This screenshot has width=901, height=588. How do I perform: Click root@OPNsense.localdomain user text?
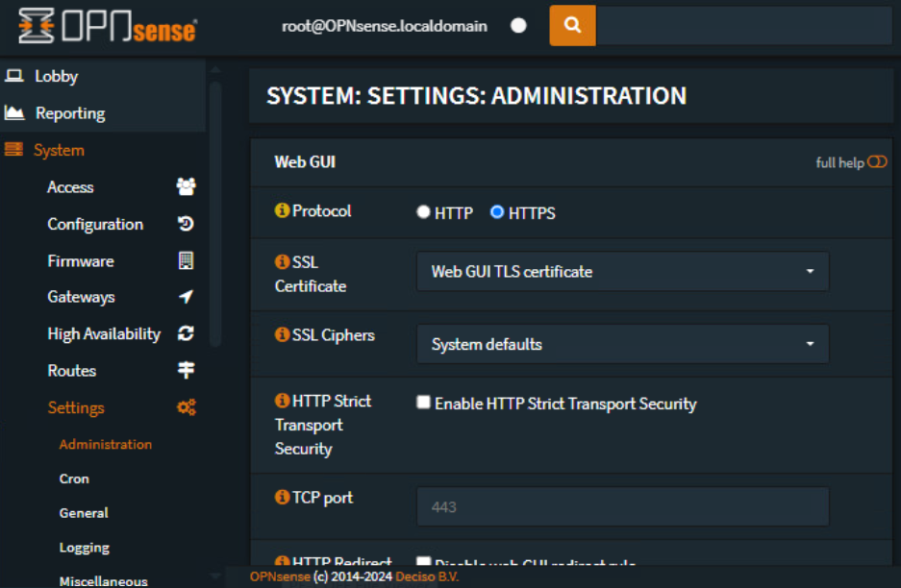tap(385, 26)
